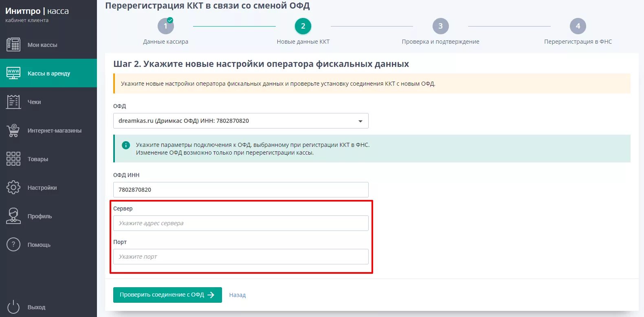Viewport: 644px width, 317px height.
Task: Click the Порт field label
Action: pos(120,242)
